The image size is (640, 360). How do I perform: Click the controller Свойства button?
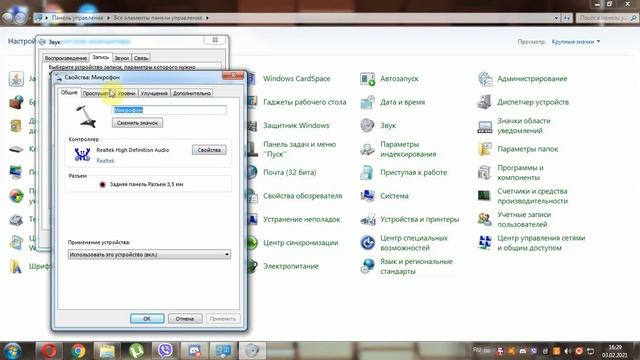tap(209, 150)
